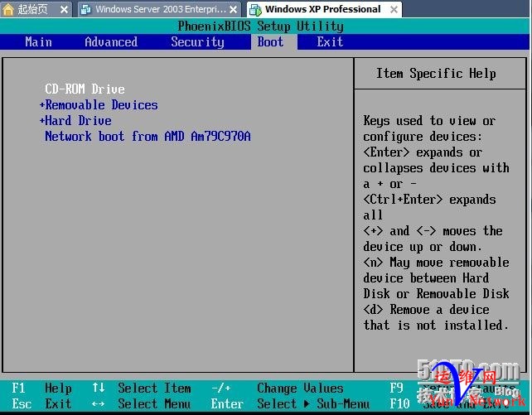Select the CD-ROM Drive boot entry
This screenshot has height=415, width=532.
coord(85,89)
